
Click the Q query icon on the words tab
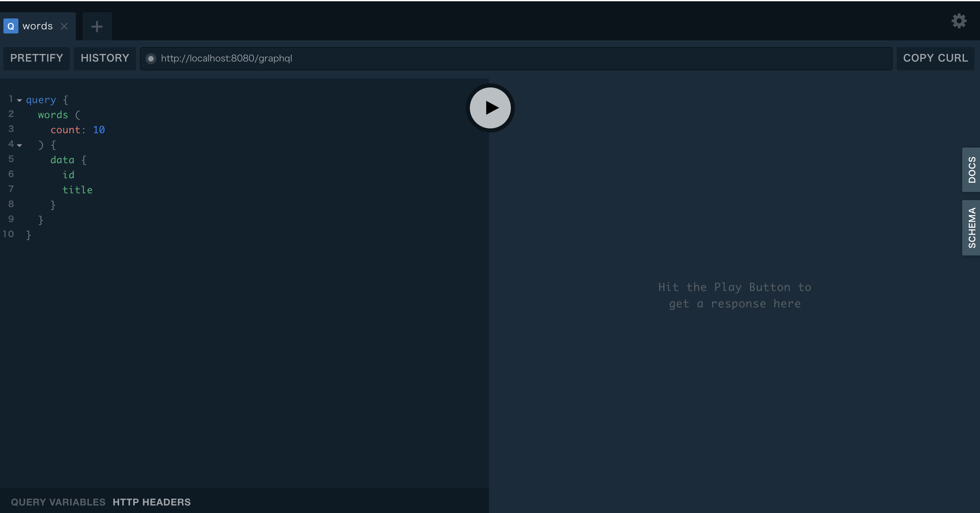[11, 26]
